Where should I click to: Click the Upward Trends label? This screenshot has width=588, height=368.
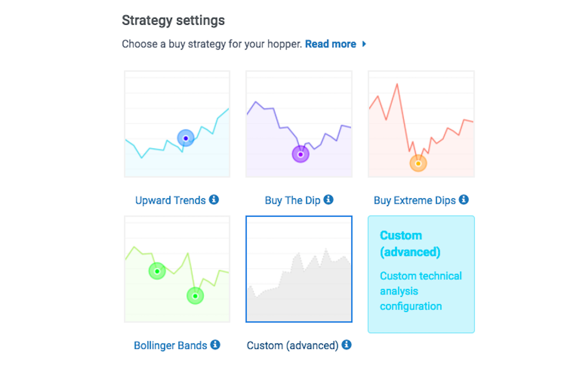tap(170, 200)
